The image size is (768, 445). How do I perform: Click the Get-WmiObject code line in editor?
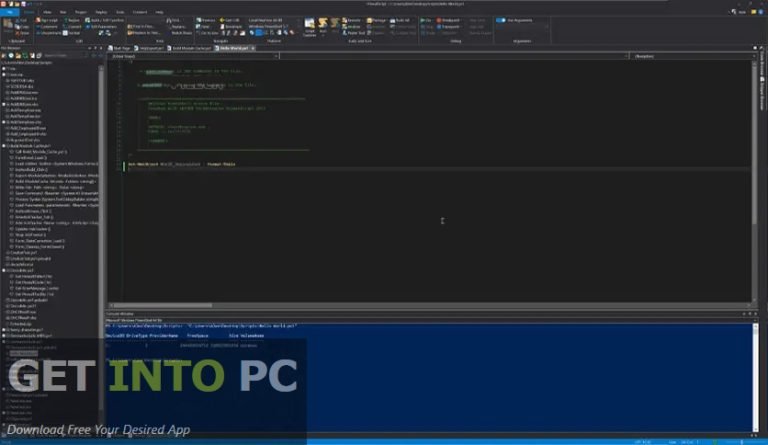click(181, 164)
